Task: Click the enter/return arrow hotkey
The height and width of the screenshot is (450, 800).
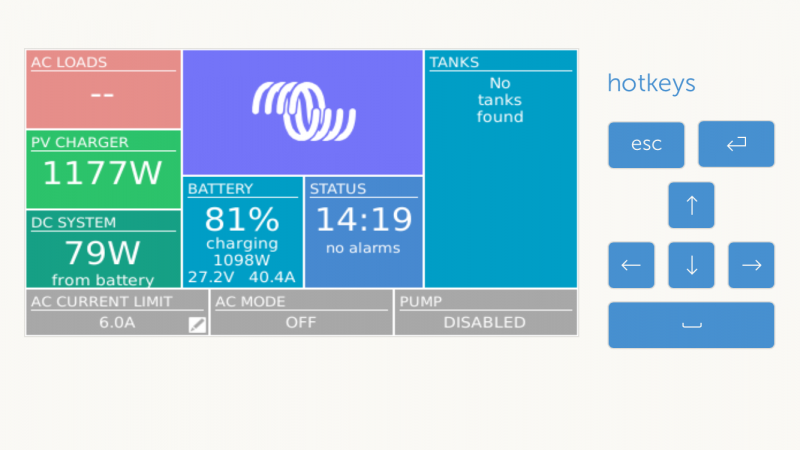Action: pyautogui.click(x=736, y=144)
